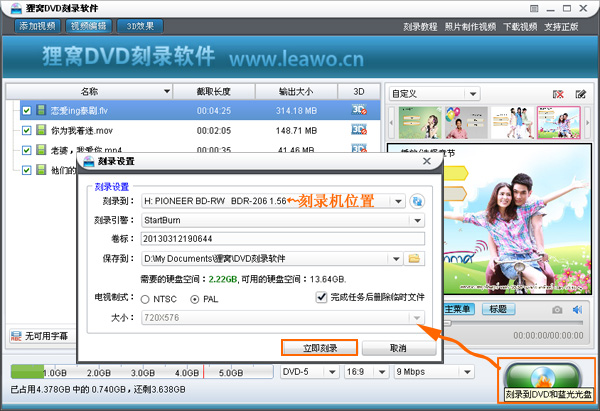
Task: Select the PAL radio button
Action: click(x=195, y=299)
